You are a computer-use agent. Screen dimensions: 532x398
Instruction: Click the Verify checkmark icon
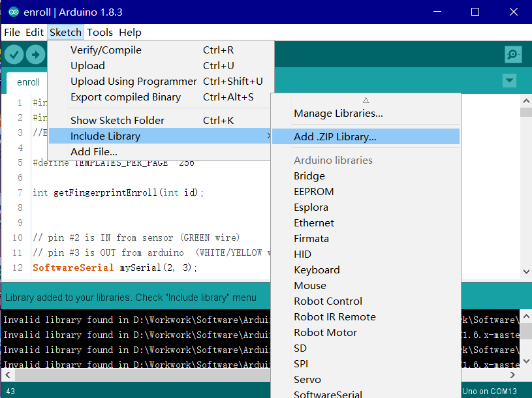point(14,55)
